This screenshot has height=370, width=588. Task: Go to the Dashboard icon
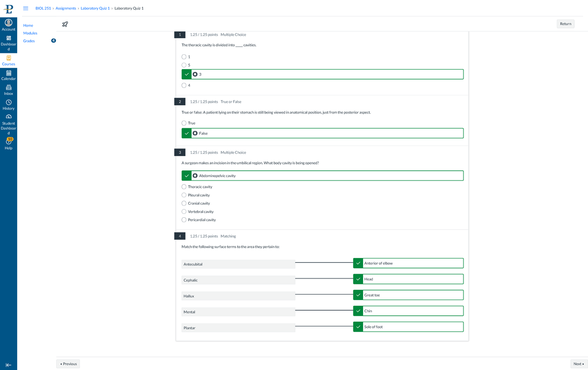click(8, 38)
